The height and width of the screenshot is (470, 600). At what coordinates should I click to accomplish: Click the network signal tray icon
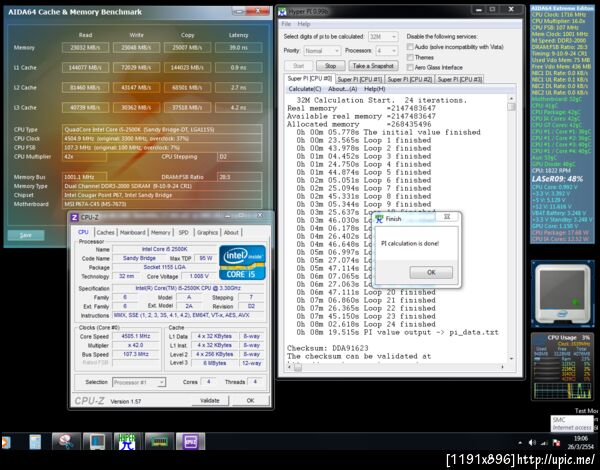pos(544,443)
